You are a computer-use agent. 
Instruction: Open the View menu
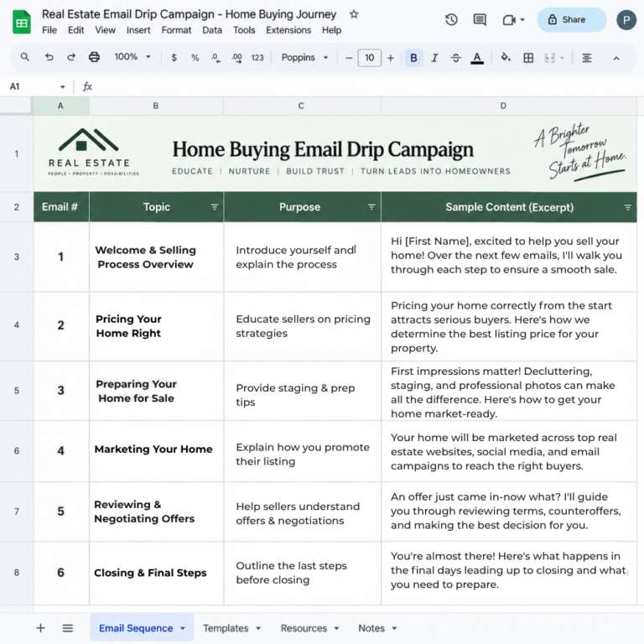[x=105, y=30]
